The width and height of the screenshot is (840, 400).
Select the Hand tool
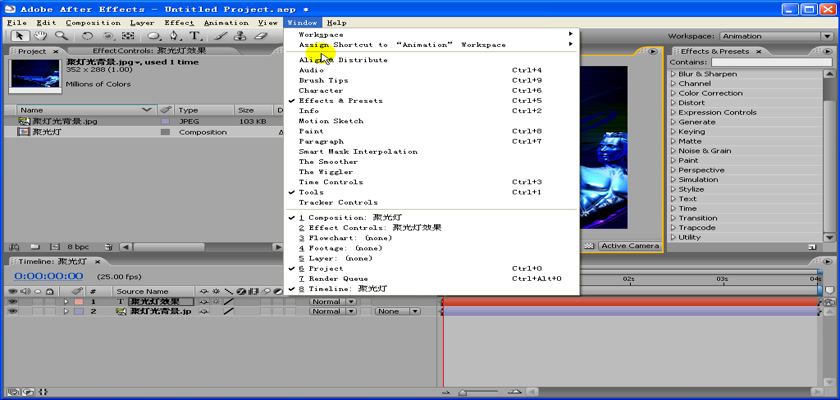click(40, 36)
